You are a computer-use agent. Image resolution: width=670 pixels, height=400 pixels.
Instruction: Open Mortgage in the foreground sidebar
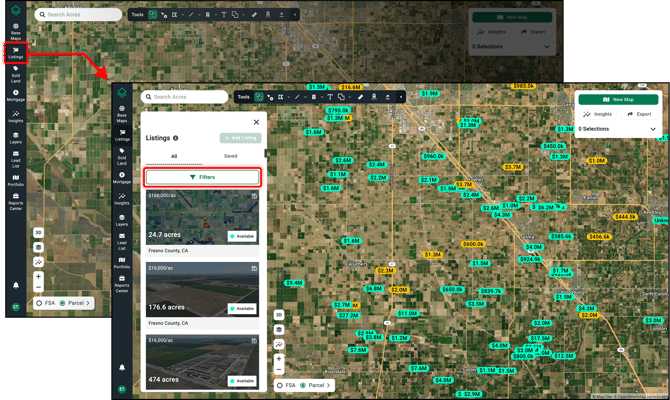(x=122, y=180)
